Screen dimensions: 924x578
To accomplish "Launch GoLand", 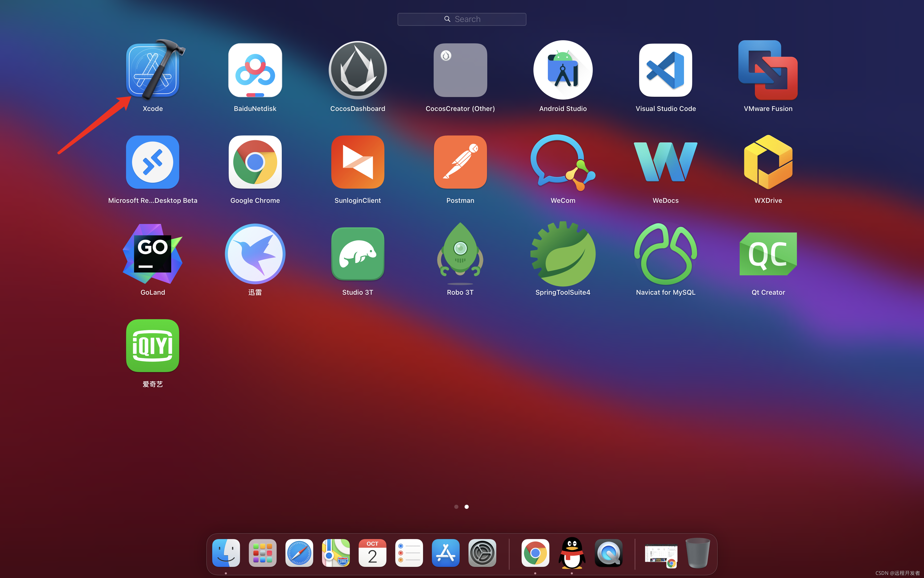I will pyautogui.click(x=153, y=254).
